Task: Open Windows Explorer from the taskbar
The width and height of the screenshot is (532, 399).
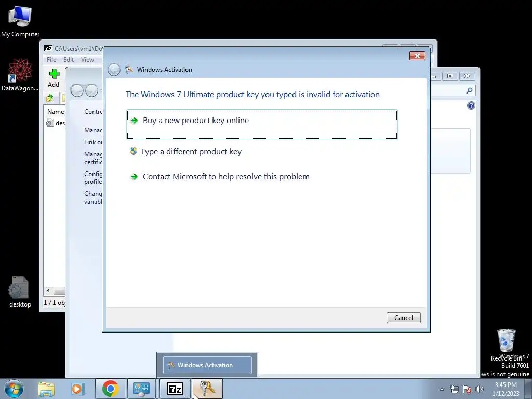Action: (x=46, y=389)
